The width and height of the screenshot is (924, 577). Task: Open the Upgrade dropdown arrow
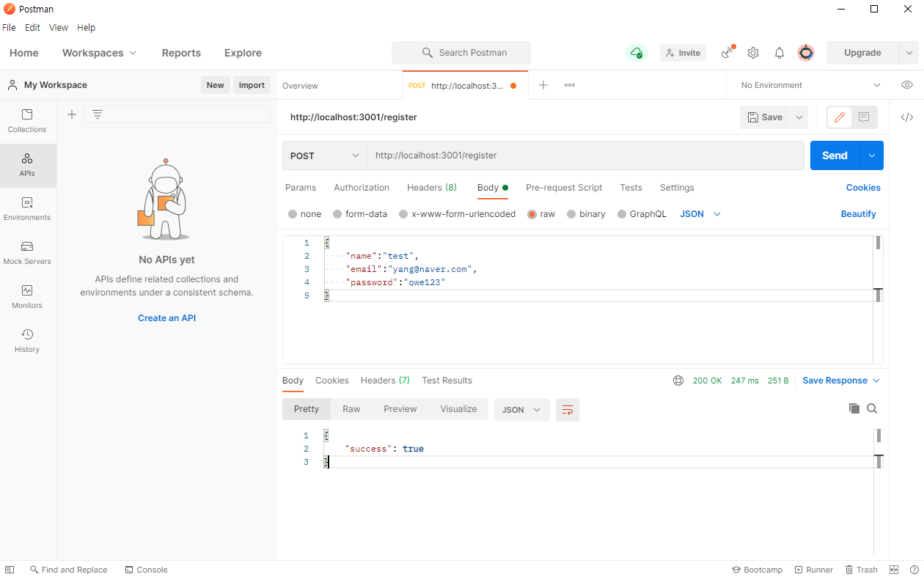click(x=909, y=53)
